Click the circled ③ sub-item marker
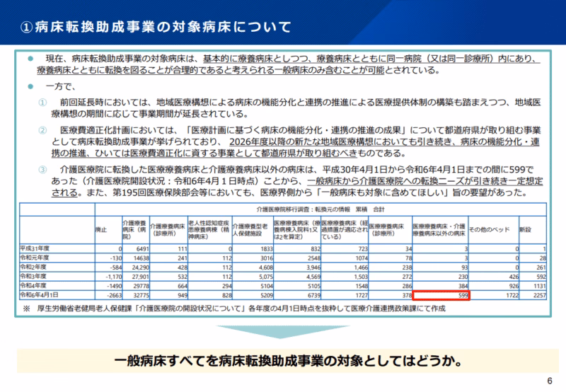The image size is (566, 392). pyautogui.click(x=42, y=169)
